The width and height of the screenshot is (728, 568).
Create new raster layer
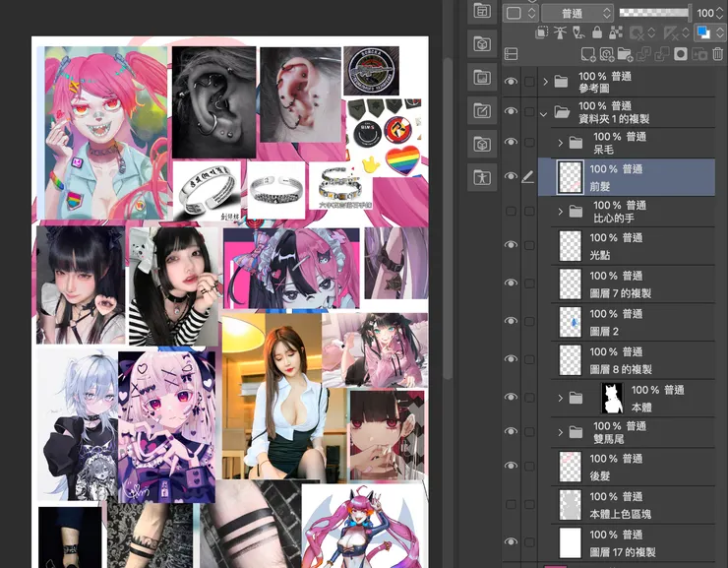(x=588, y=54)
